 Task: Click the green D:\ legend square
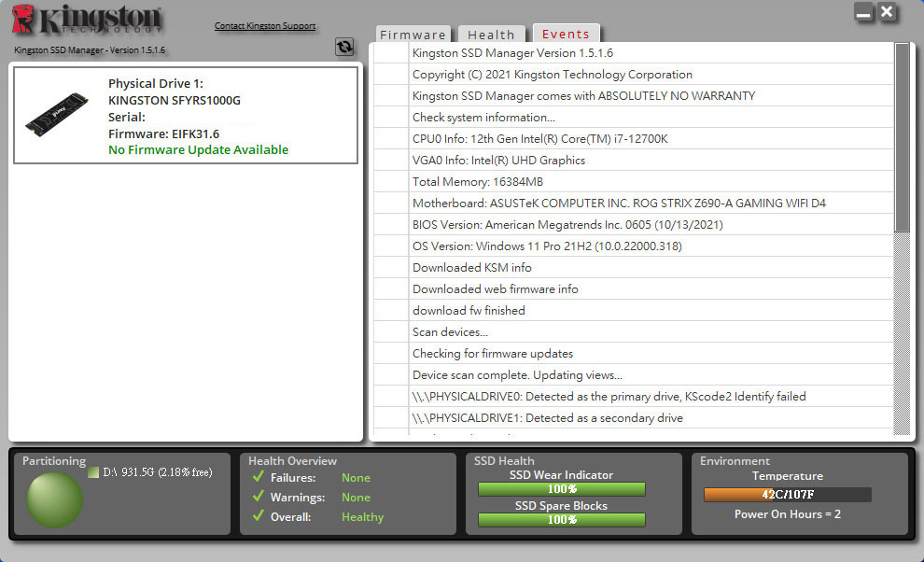[93, 472]
